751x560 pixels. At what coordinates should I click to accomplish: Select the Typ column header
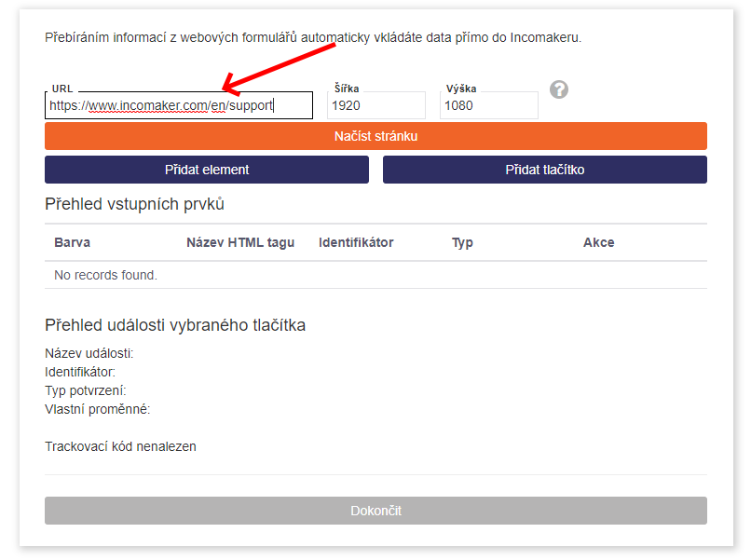pos(462,243)
